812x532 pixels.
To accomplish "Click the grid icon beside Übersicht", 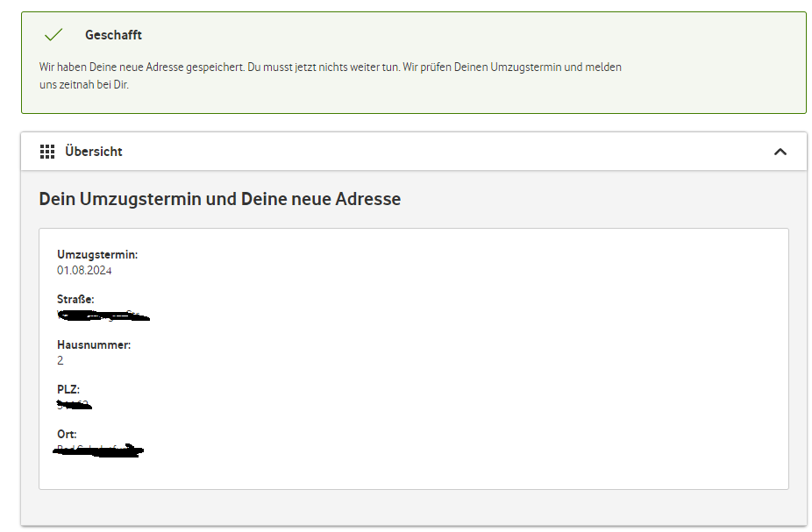I will pos(47,152).
